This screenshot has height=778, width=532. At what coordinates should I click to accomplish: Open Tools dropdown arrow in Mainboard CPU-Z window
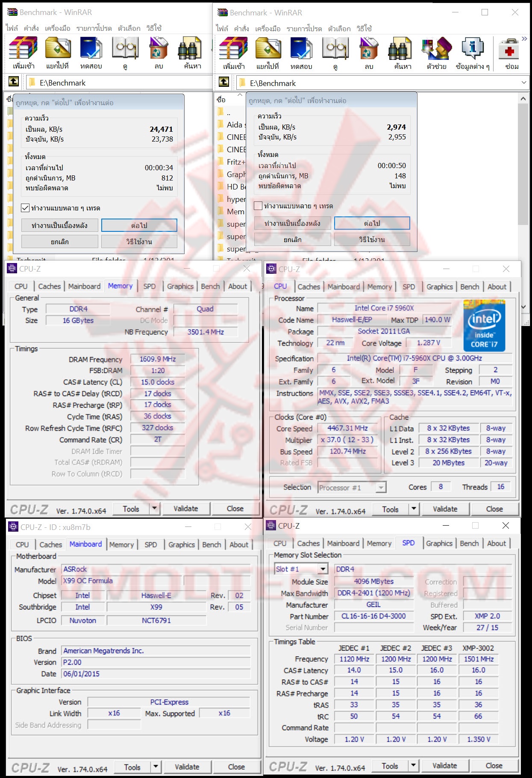coord(156,766)
